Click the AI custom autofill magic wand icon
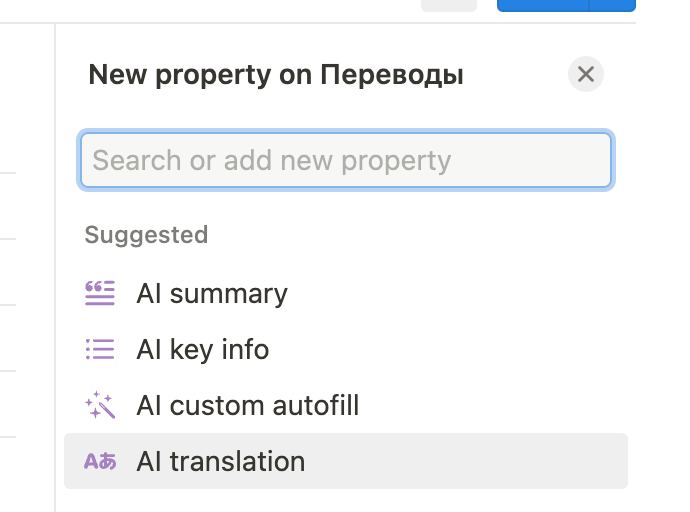Image resolution: width=690 pixels, height=512 pixels. click(100, 405)
